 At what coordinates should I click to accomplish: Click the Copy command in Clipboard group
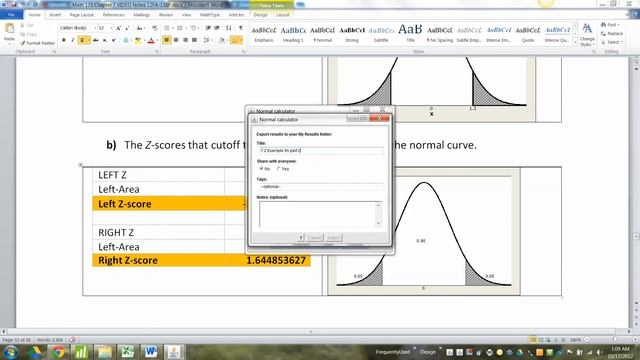pos(28,34)
